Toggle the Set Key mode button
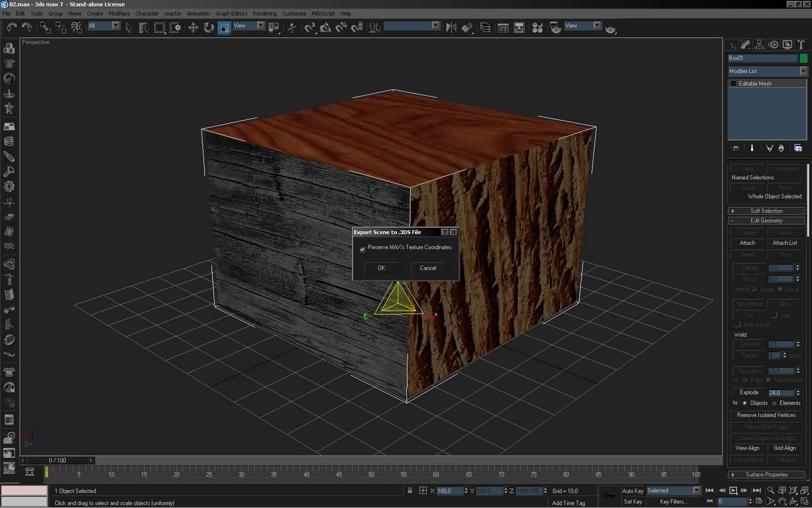 click(632, 502)
